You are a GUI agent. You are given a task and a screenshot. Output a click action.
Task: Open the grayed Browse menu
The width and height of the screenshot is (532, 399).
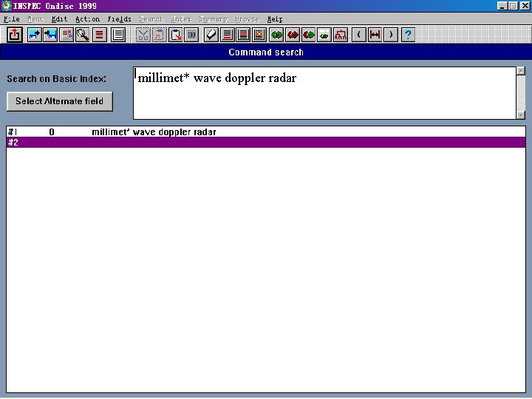pos(247,19)
